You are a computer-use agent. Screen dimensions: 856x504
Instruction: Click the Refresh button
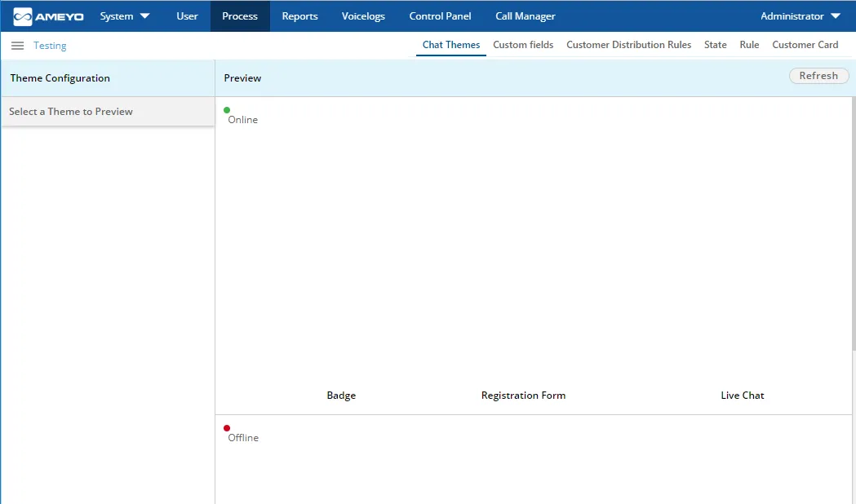[818, 76]
